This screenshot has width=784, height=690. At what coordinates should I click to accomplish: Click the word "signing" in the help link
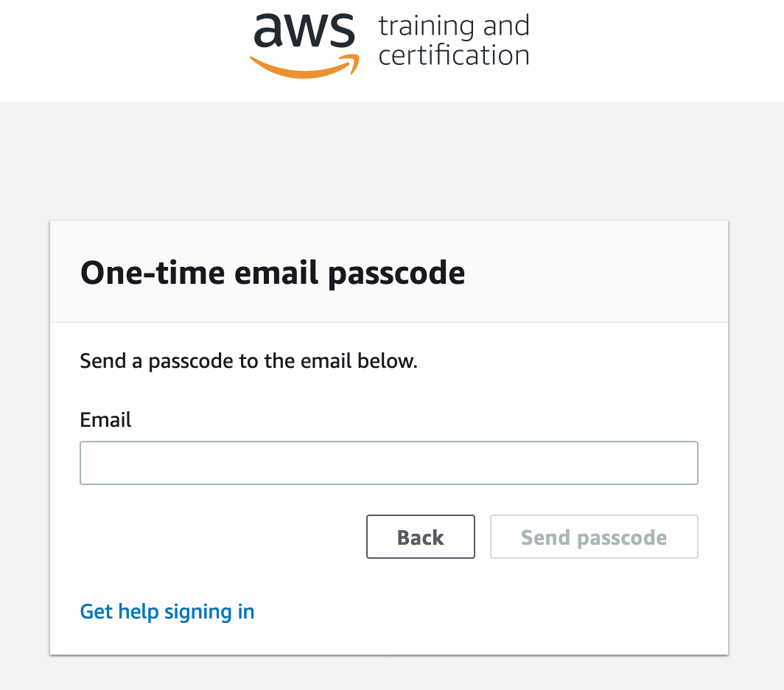198,613
